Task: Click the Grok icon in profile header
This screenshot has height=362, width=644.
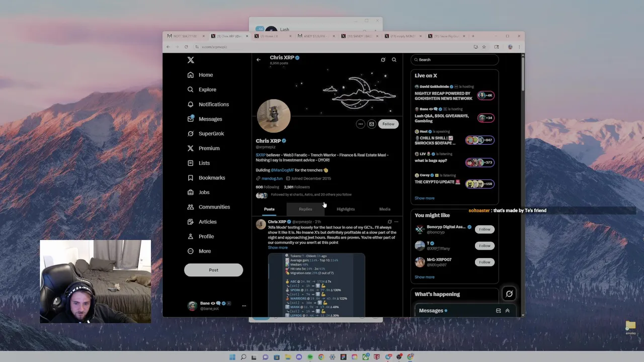Action: pos(383,60)
